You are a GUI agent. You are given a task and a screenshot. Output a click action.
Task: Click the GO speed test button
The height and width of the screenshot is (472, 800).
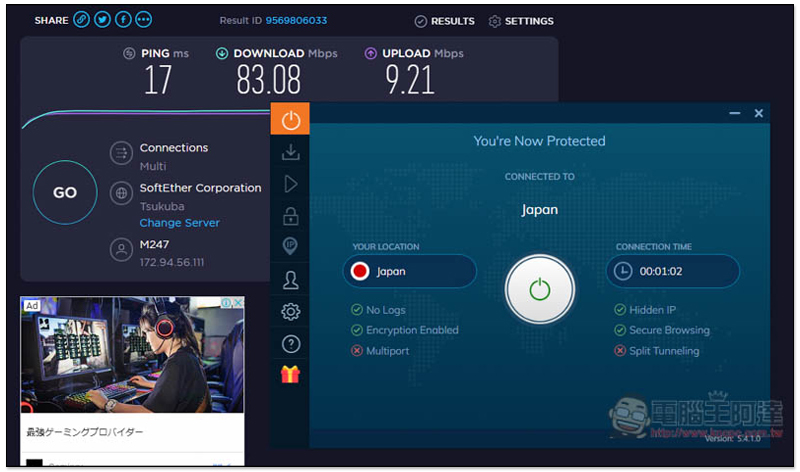click(65, 192)
